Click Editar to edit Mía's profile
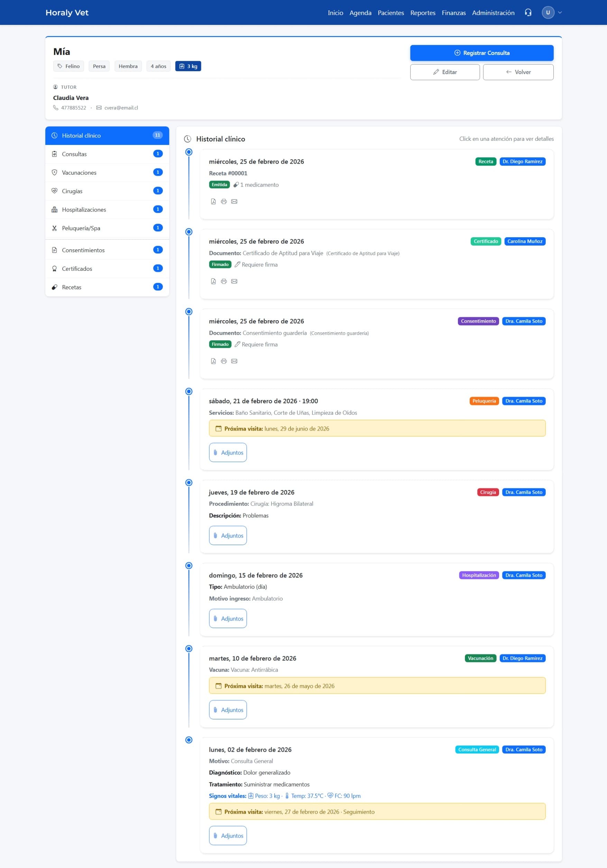This screenshot has height=868, width=607. click(x=445, y=72)
